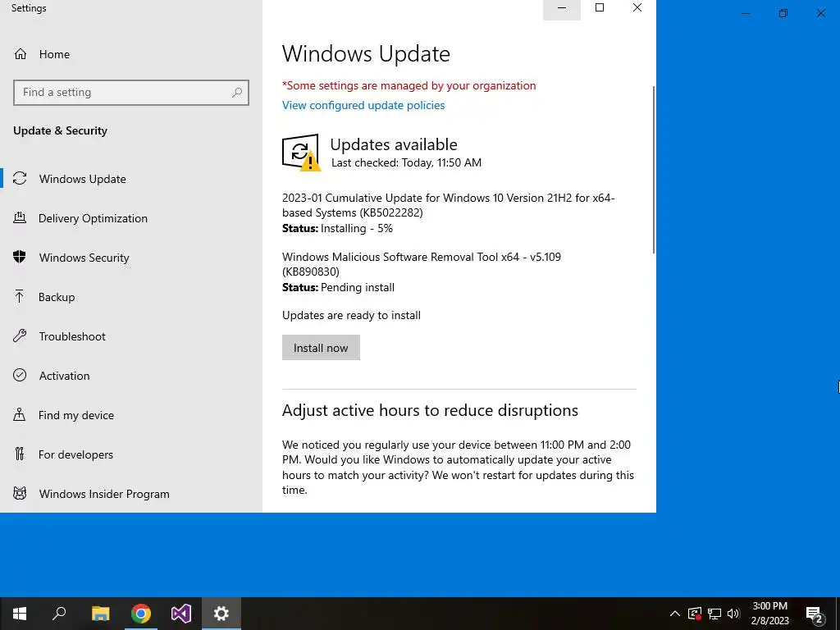Open Visual Studio from taskbar
The image size is (840, 630).
(181, 614)
